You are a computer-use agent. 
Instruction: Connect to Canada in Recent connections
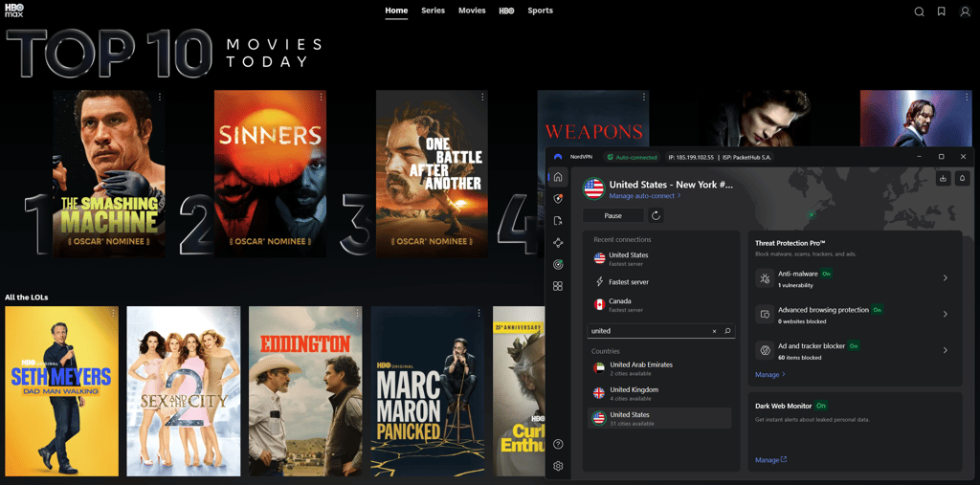(660, 305)
